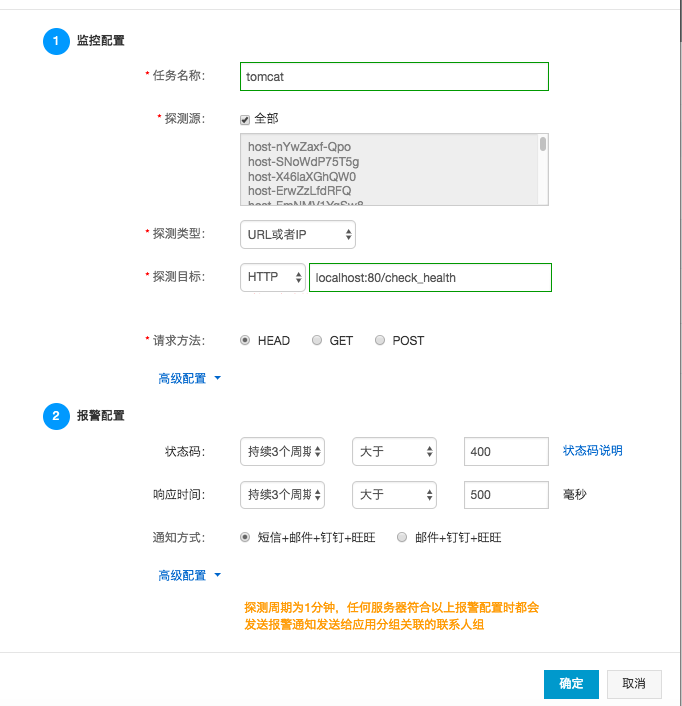The height and width of the screenshot is (706, 682).
Task: Click the task name field containing tomcat
Action: click(x=394, y=77)
